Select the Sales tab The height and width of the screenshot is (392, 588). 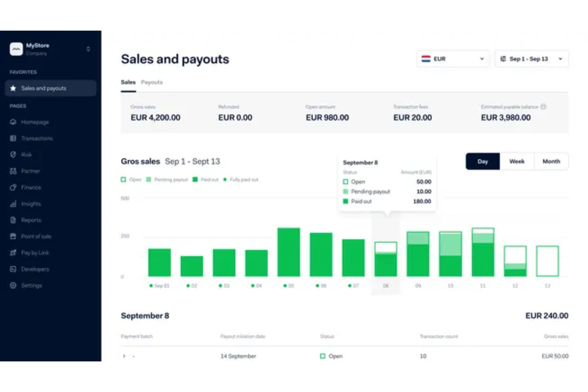(128, 82)
